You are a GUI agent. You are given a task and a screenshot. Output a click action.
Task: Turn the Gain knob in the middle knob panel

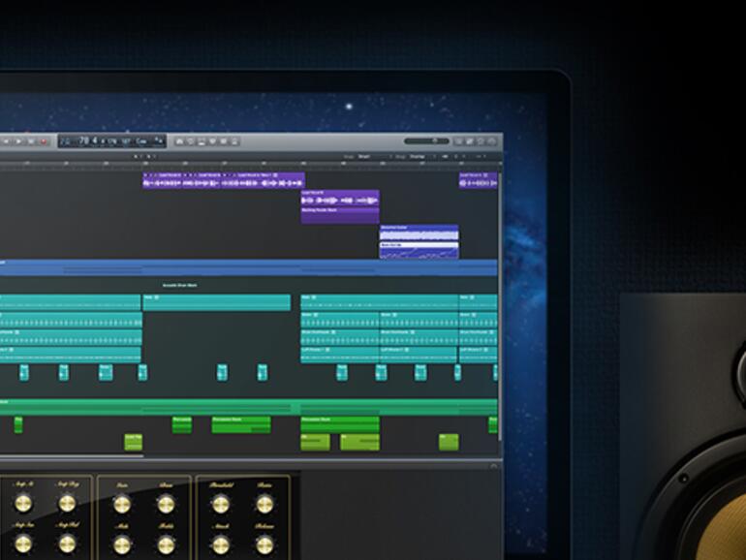coord(122,505)
